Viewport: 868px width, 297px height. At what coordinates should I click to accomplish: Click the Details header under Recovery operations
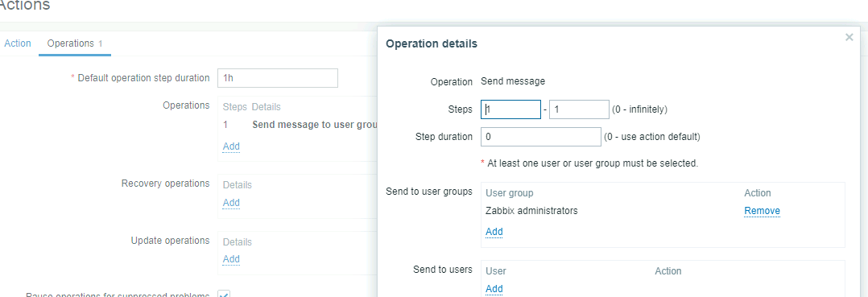(237, 185)
